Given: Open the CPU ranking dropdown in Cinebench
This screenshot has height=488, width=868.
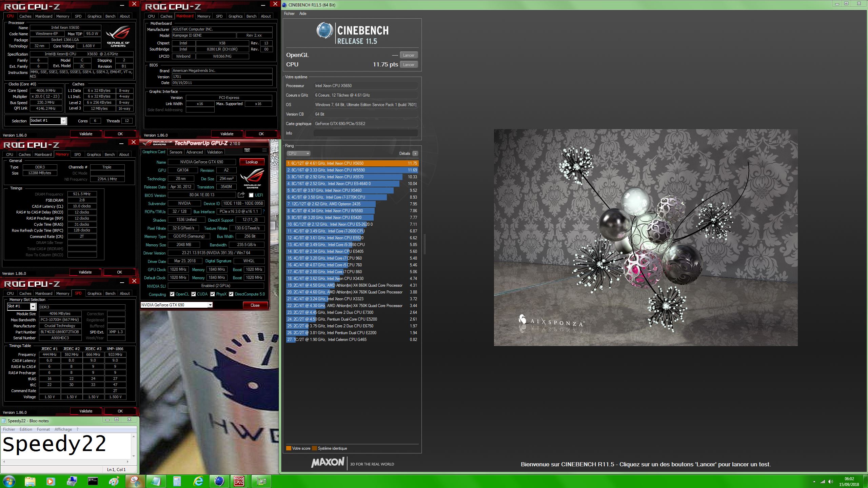Looking at the screenshot, I should (298, 154).
